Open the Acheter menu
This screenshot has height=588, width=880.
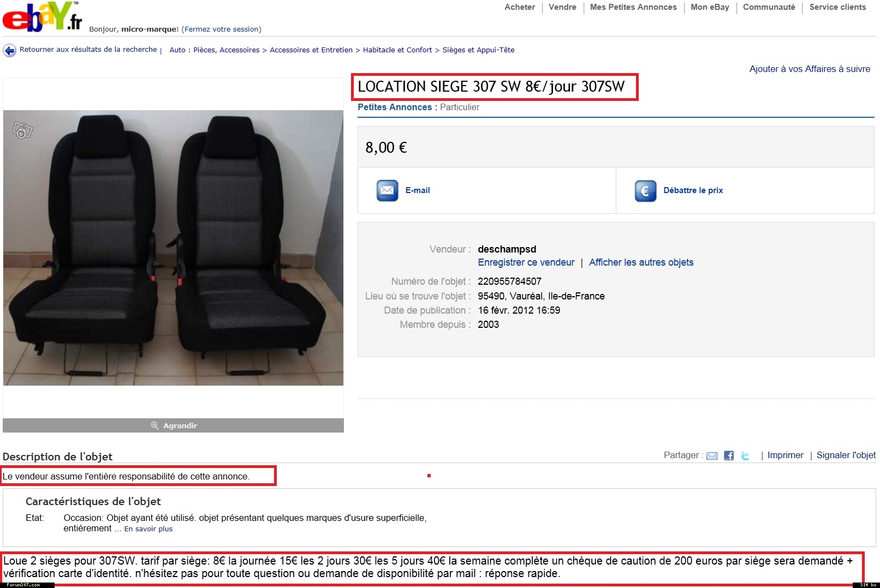coord(520,7)
